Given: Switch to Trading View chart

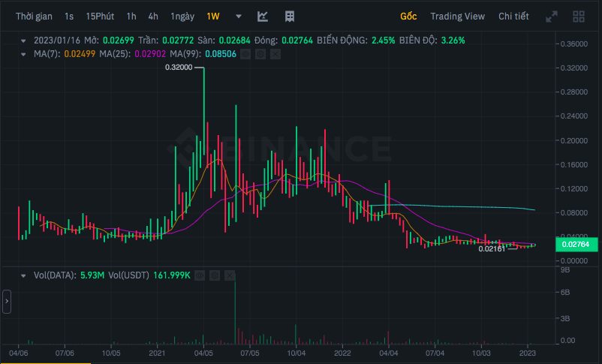Looking at the screenshot, I should click(457, 17).
